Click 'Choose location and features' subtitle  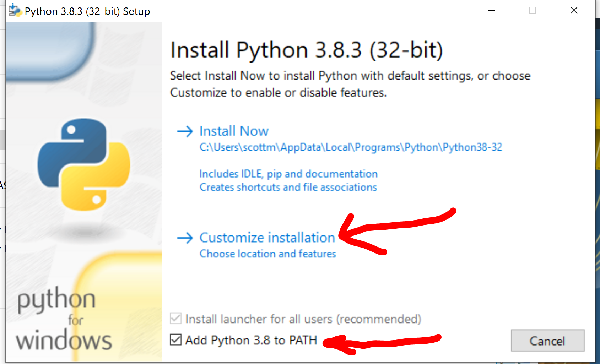click(x=267, y=254)
